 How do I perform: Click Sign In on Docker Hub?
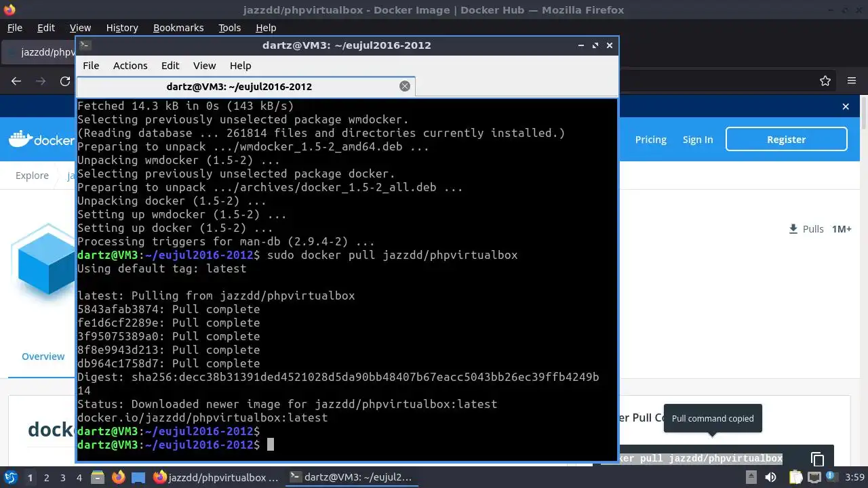(698, 140)
